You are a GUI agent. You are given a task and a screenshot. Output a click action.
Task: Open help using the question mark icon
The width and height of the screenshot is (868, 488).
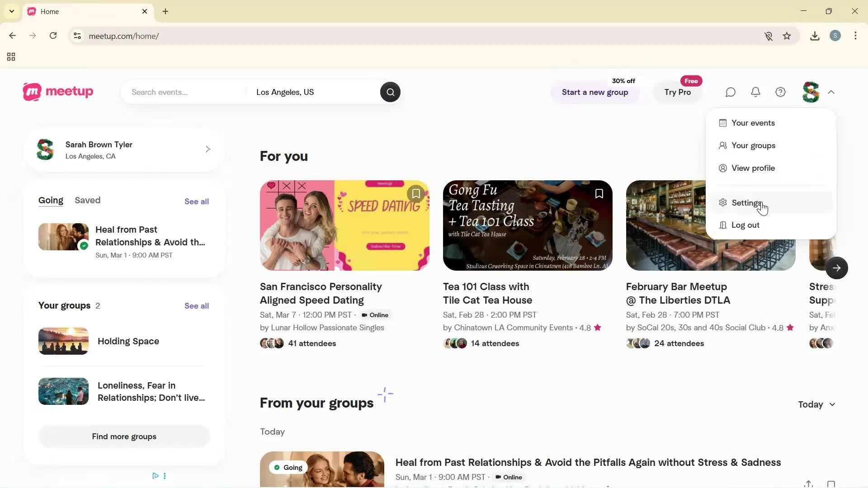pyautogui.click(x=780, y=92)
